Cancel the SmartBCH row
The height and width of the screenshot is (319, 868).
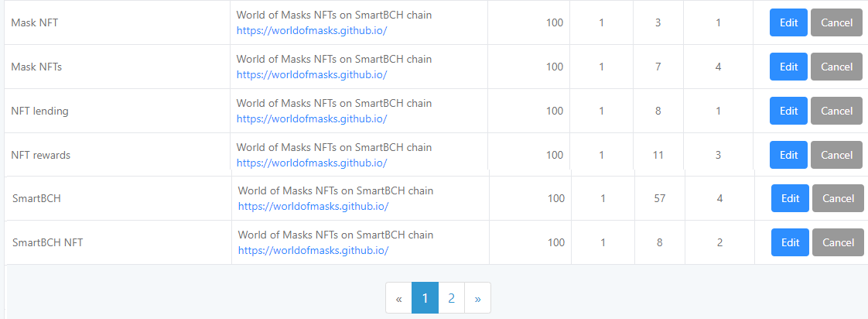[838, 198]
